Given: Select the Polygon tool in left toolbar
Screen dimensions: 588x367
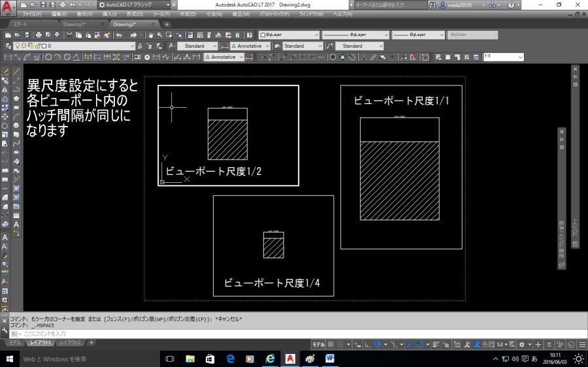Looking at the screenshot, I should [16, 98].
